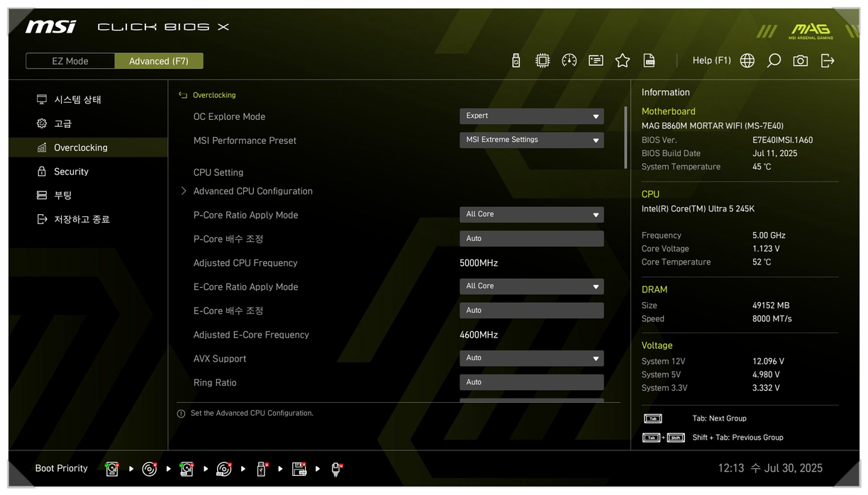Switch to EZ Mode tab
Image resolution: width=868 pixels, height=495 pixels.
70,62
